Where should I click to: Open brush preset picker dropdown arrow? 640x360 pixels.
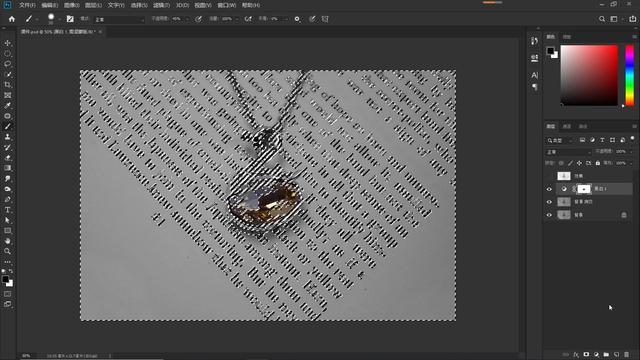[60, 19]
